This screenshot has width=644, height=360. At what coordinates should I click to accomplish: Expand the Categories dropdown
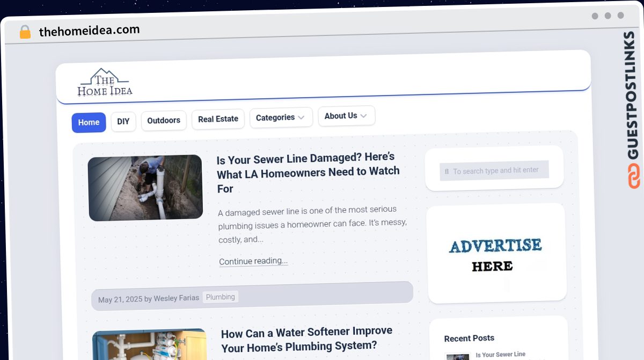click(x=281, y=118)
